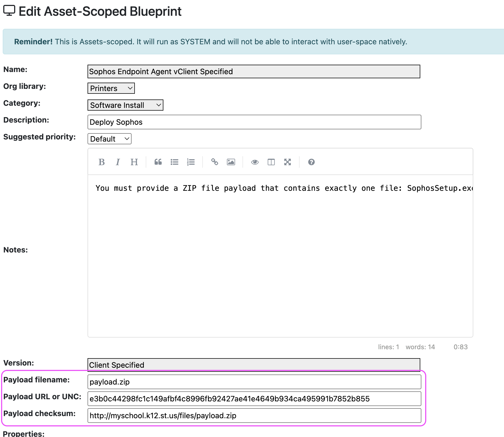The width and height of the screenshot is (504, 437).
Task: Create numbered list in notes
Action: tap(191, 162)
